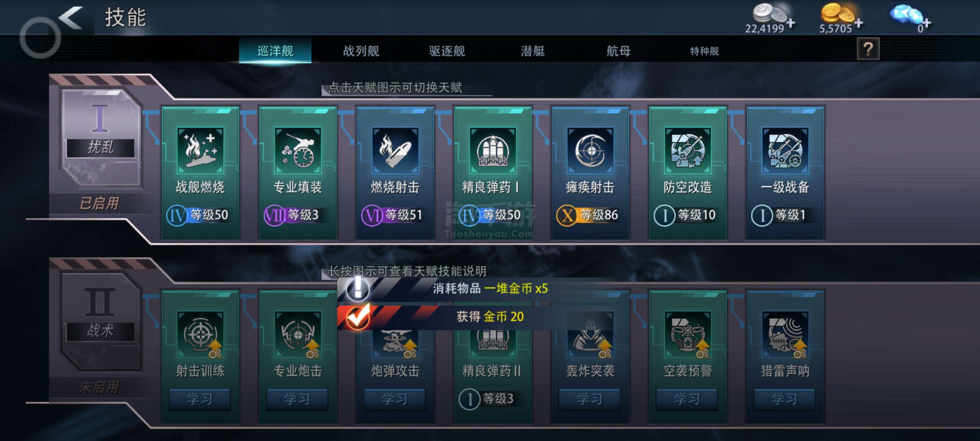Go back using the arrow icon
This screenshot has height=441, width=980.
71,17
